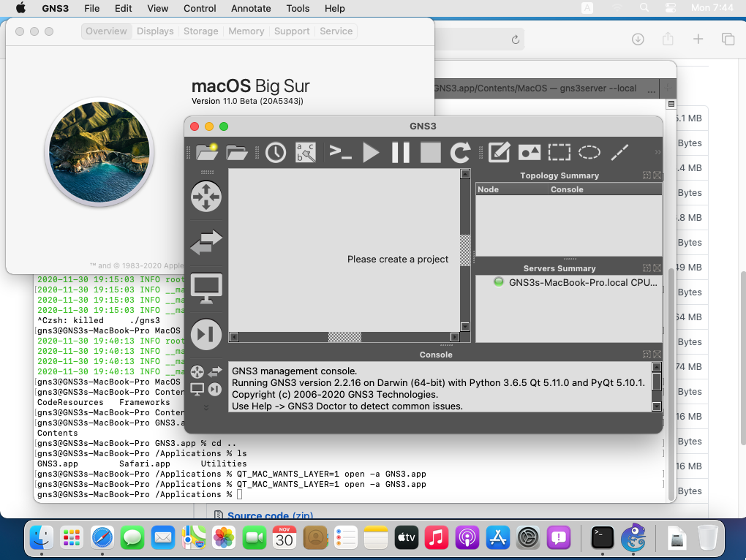Click the console output scrollbar up arrow
746x560 pixels.
(657, 367)
